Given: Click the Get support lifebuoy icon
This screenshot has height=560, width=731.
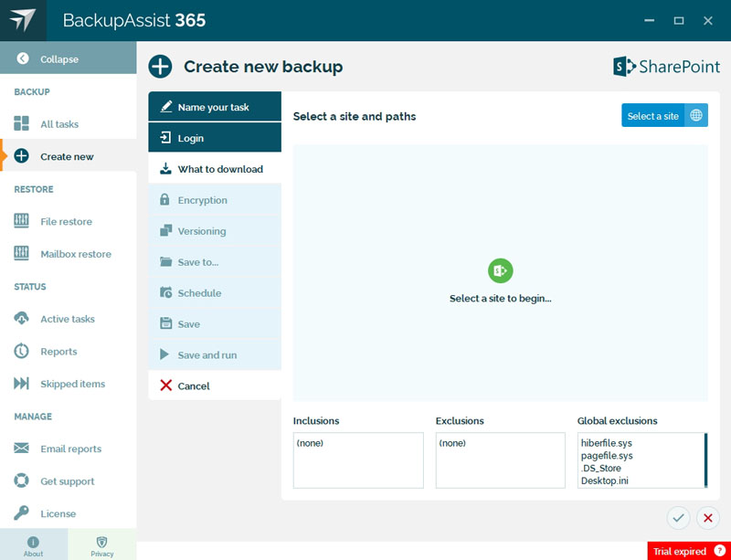Looking at the screenshot, I should [x=21, y=481].
